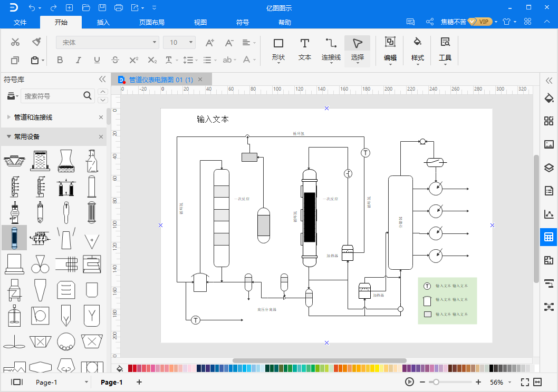Open the font color A dropdown
The image size is (558, 392).
tap(249, 60)
